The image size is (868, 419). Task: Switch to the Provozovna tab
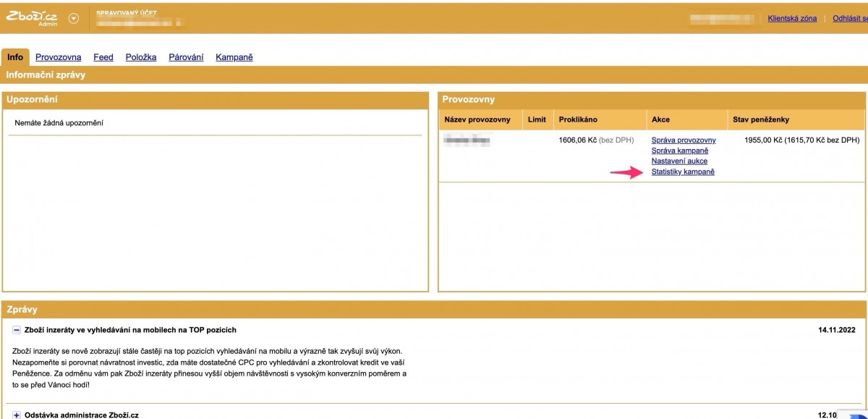[x=58, y=57]
